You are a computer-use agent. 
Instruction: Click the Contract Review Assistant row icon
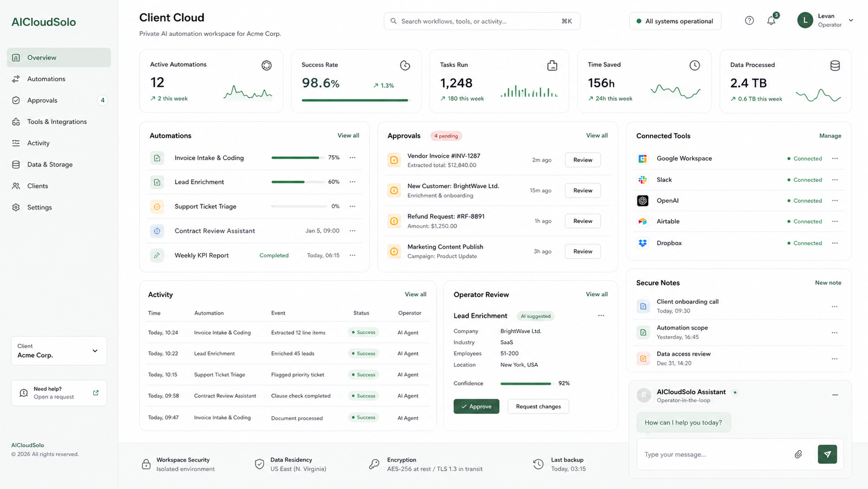pyautogui.click(x=157, y=231)
